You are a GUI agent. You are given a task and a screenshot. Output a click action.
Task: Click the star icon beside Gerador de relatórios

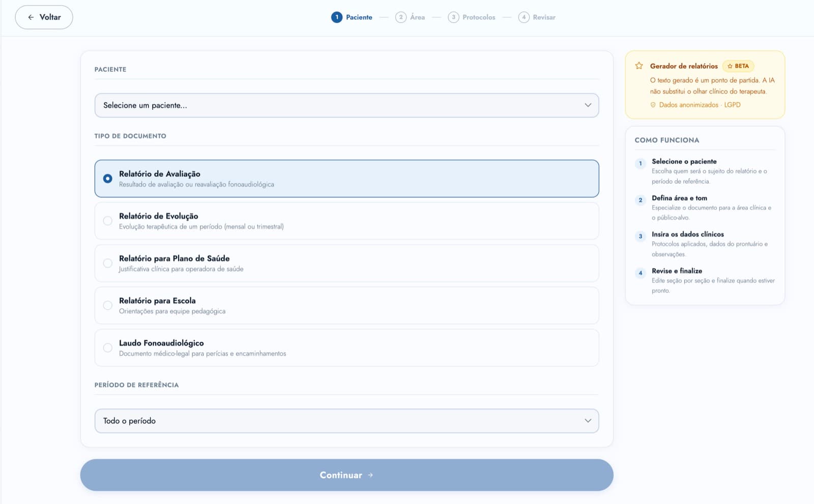coord(639,66)
